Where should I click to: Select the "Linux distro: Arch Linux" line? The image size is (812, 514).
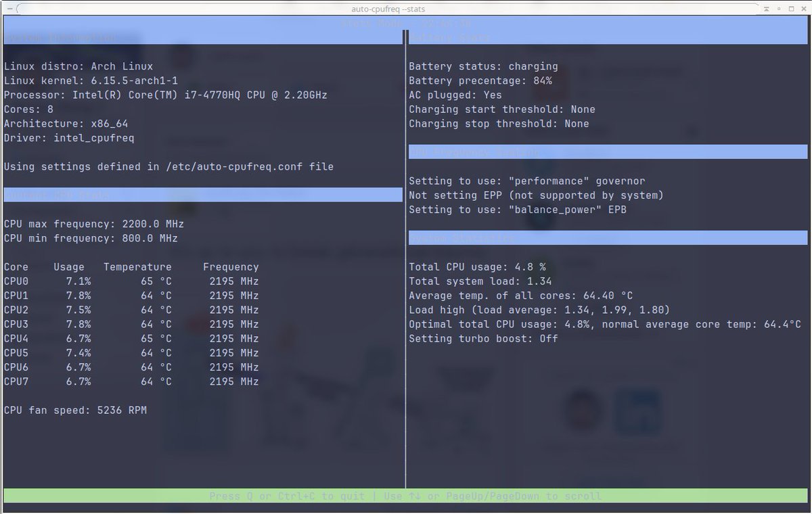(78, 66)
